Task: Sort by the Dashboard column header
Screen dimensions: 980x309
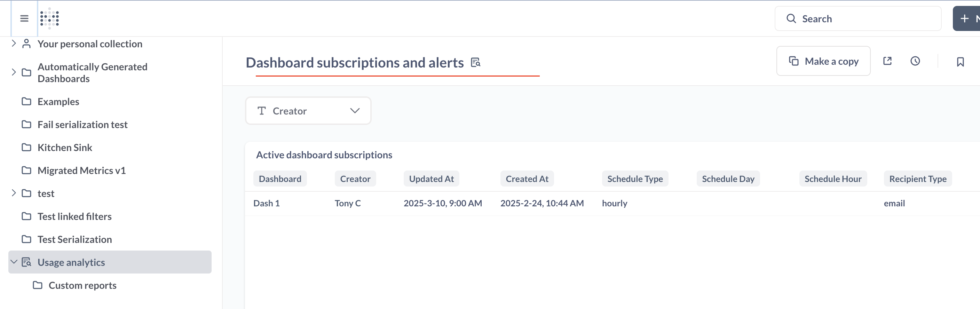Action: (280, 179)
